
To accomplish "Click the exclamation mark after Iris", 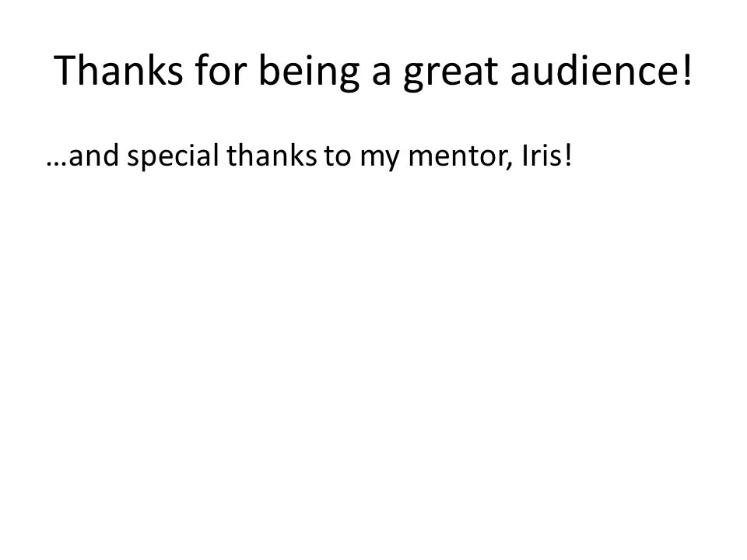I will [x=568, y=156].
